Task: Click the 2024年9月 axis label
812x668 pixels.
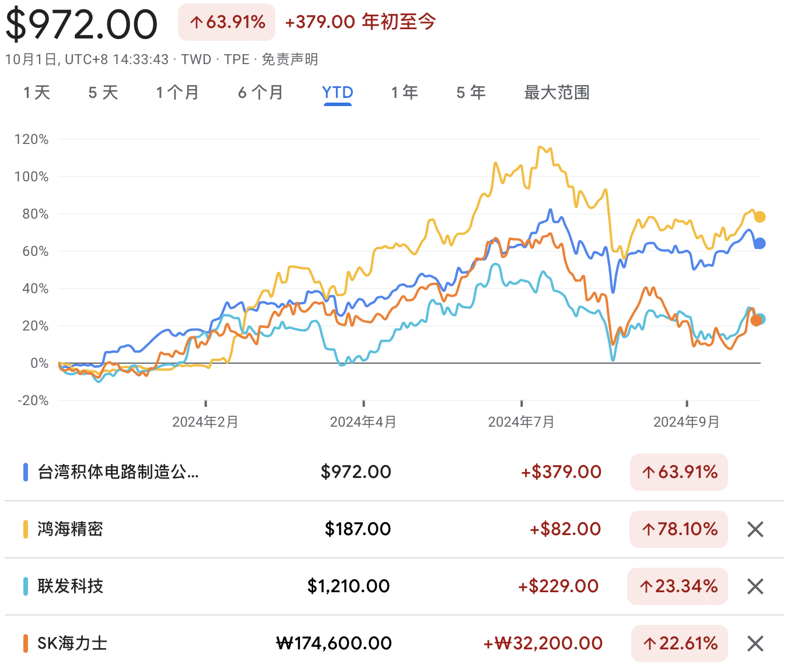Action: [687, 422]
